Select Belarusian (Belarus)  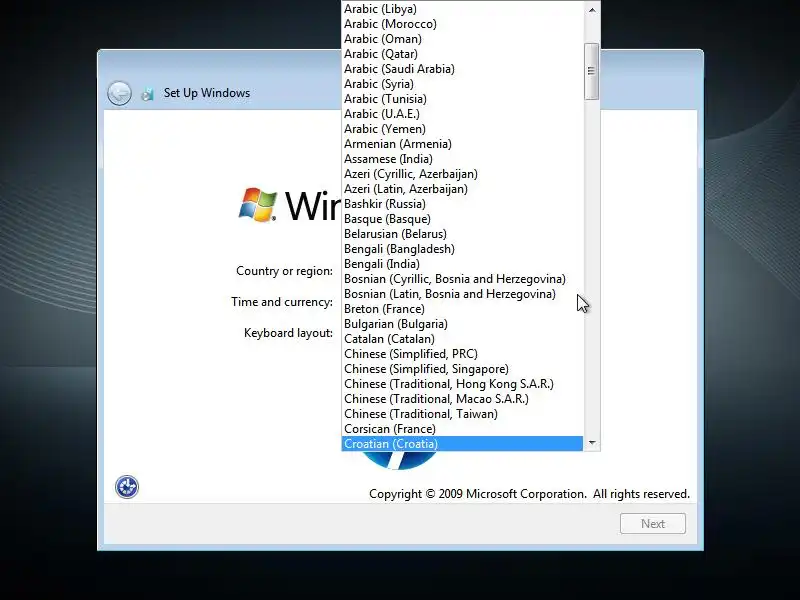[x=462, y=234]
